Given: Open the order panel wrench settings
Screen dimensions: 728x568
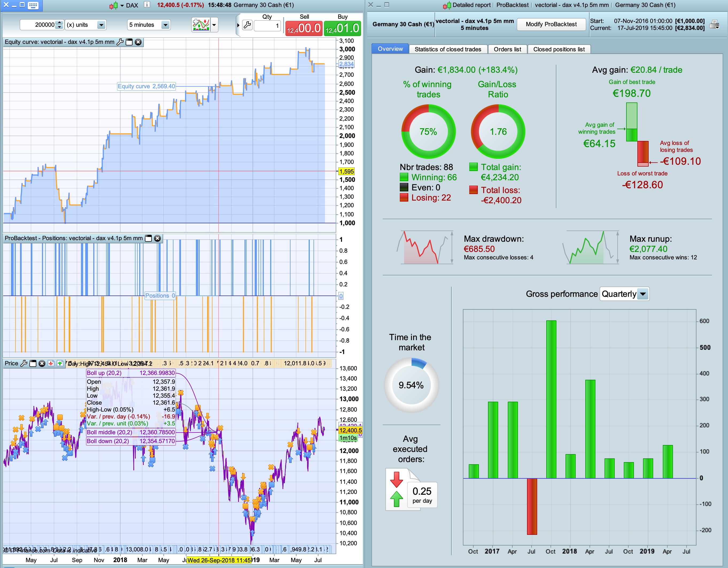Looking at the screenshot, I should (247, 25).
